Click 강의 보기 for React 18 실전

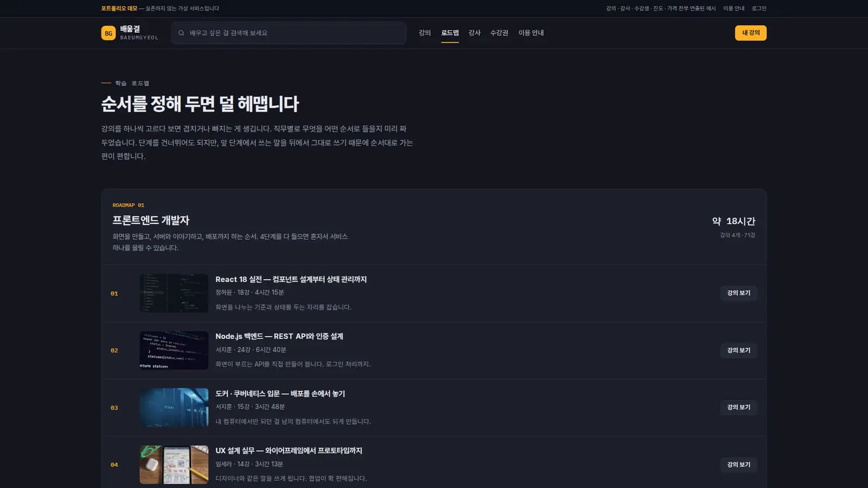coord(739,293)
